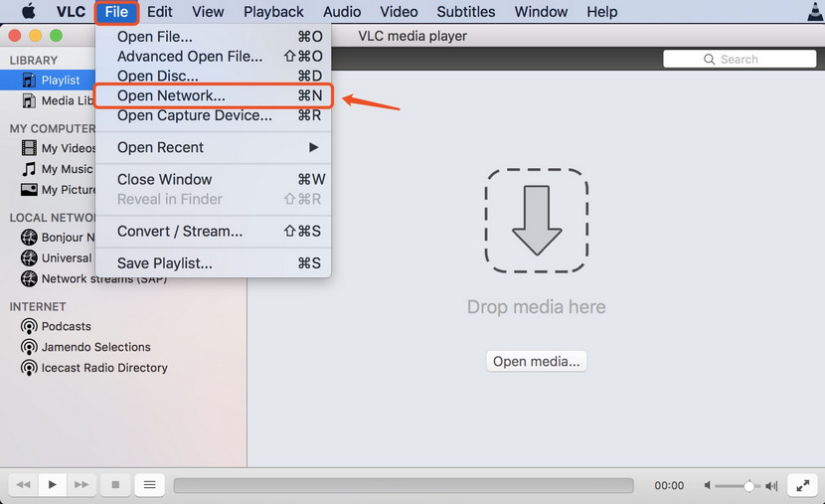Open the Edit menu
The image size is (825, 504).
(x=159, y=12)
